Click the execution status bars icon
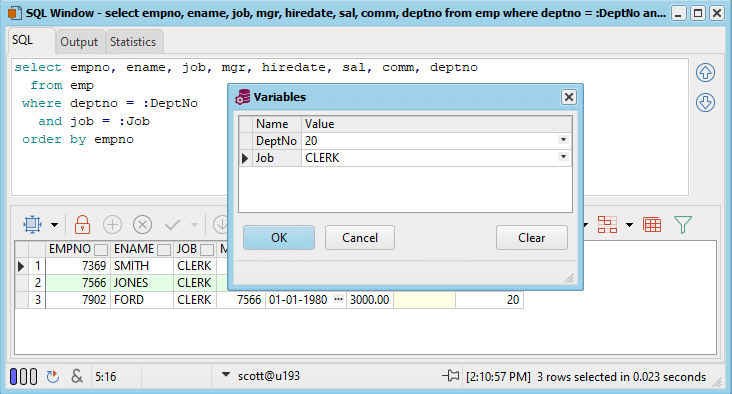 click(23, 376)
